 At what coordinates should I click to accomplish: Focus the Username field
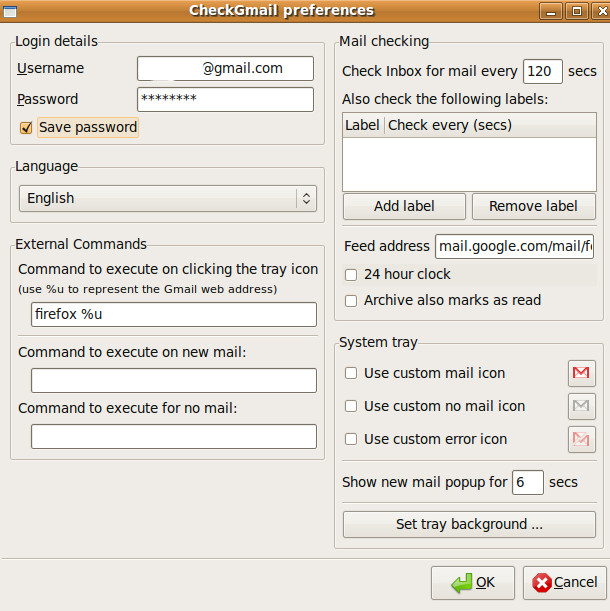(225, 69)
